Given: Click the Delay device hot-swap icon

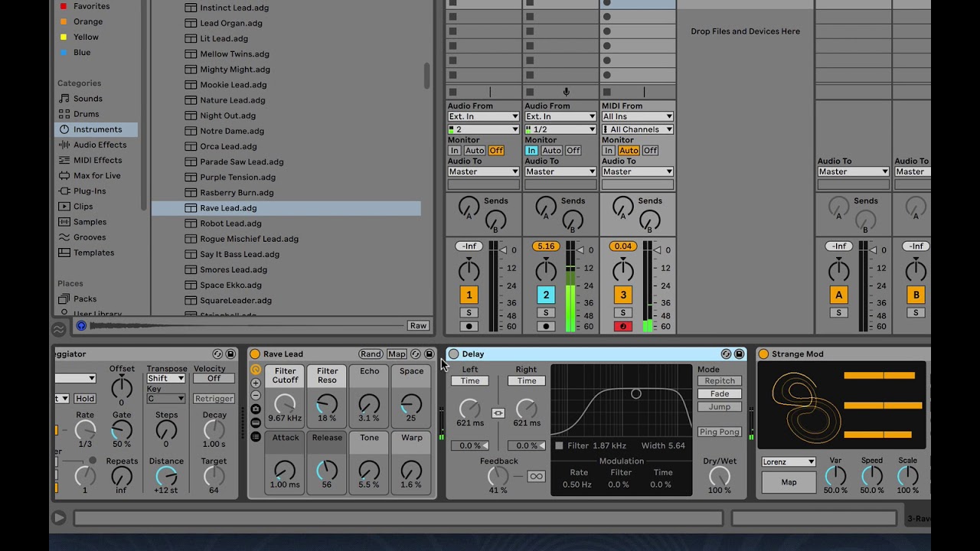Looking at the screenshot, I should [x=726, y=354].
